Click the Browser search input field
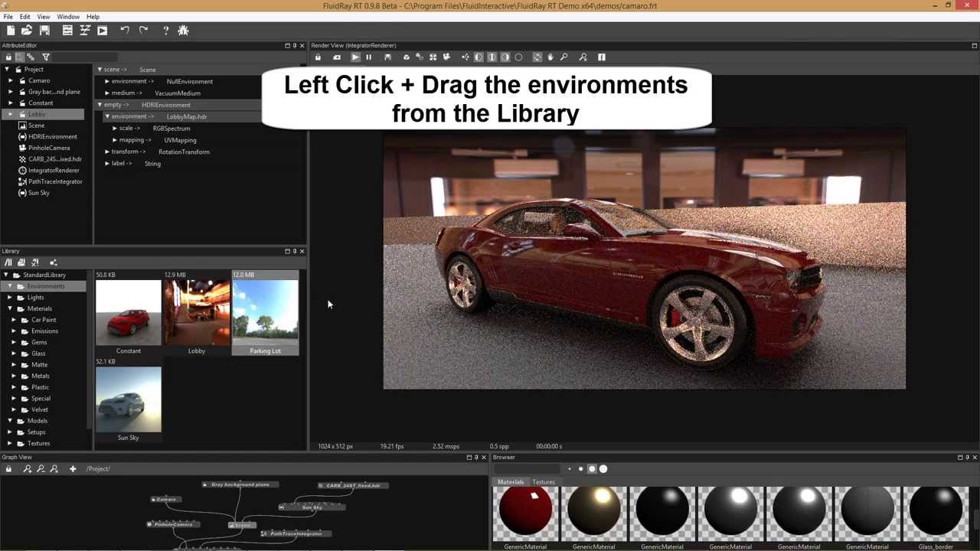This screenshot has width=980, height=551. pos(527,468)
